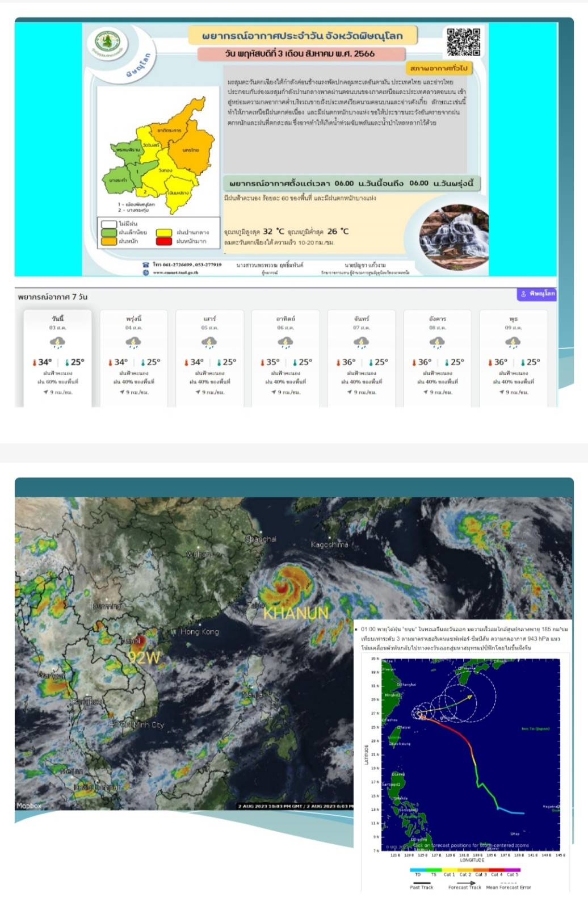Click the thunderstorm icon on the Saturday card
This screenshot has height=897, width=588.
pos(209,342)
